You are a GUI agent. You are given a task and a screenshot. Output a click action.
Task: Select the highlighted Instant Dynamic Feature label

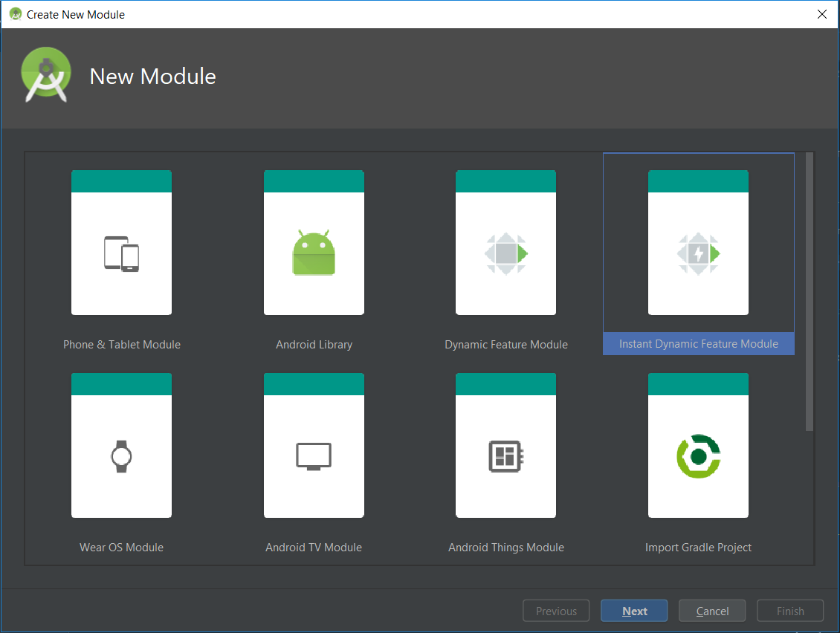click(x=698, y=343)
